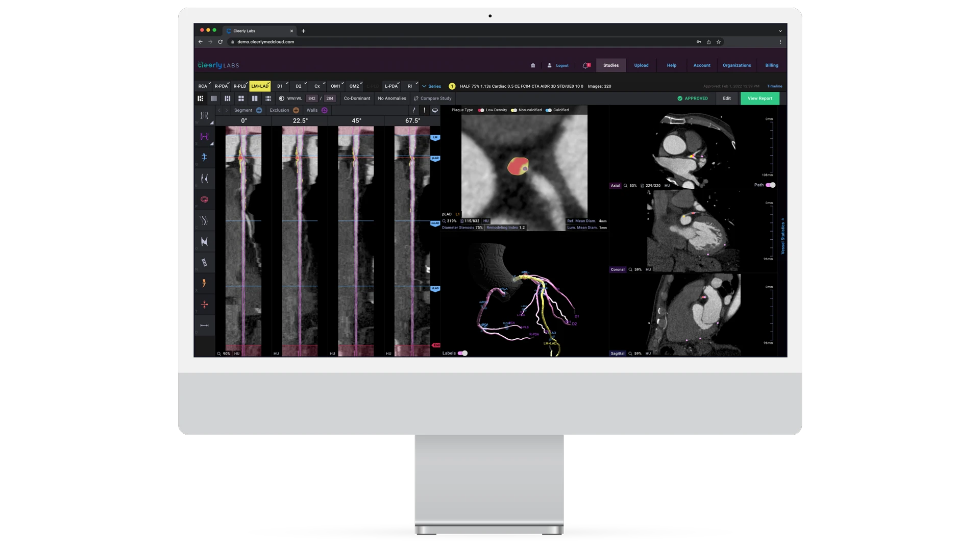Select the stent mesh tool
The height and width of the screenshot is (551, 980).
tap(204, 262)
